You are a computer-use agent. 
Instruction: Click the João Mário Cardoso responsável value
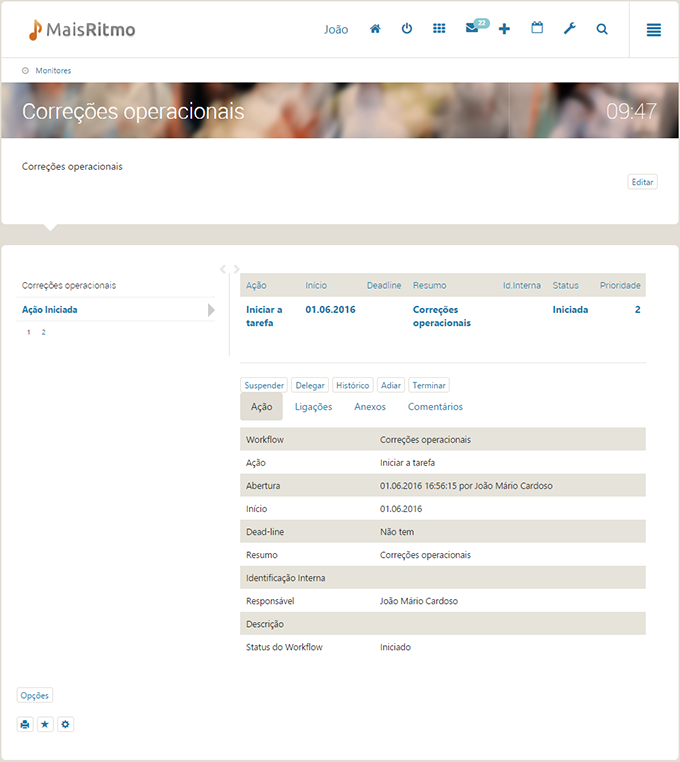[x=418, y=601]
